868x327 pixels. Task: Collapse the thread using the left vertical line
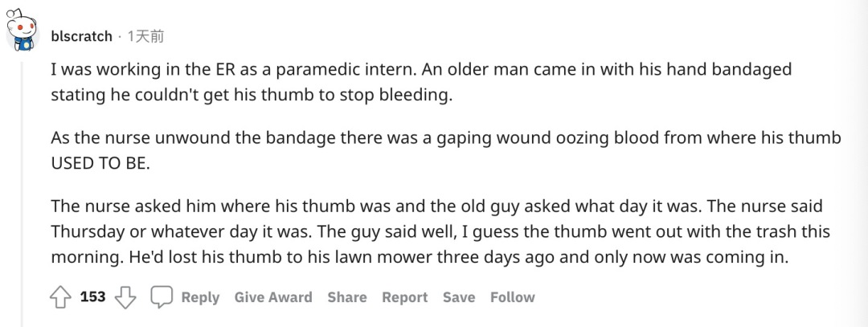point(23,185)
